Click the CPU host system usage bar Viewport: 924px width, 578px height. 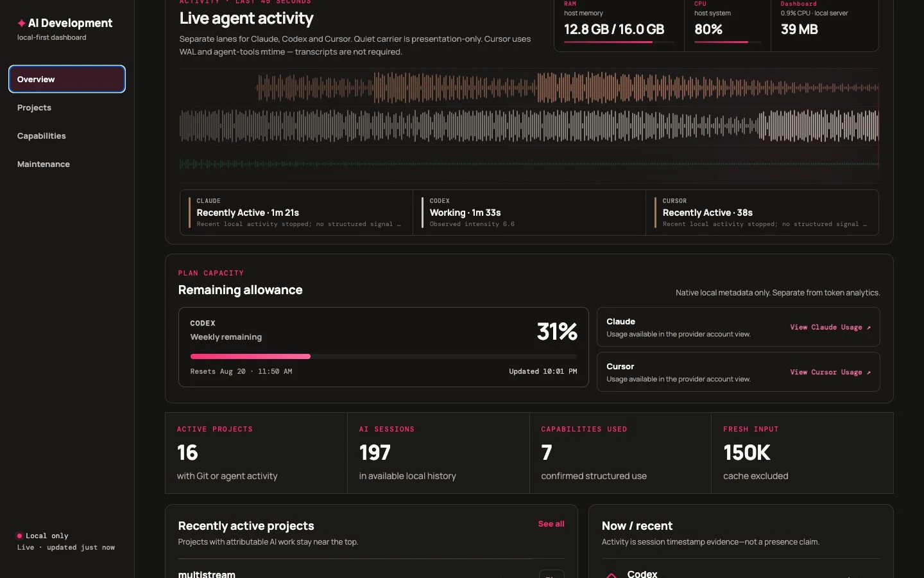[728, 42]
